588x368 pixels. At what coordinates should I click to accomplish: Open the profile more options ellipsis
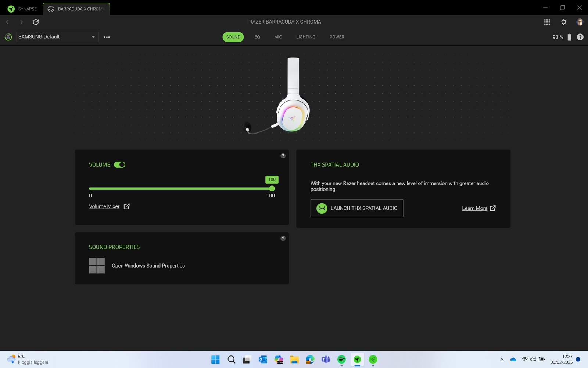(107, 37)
